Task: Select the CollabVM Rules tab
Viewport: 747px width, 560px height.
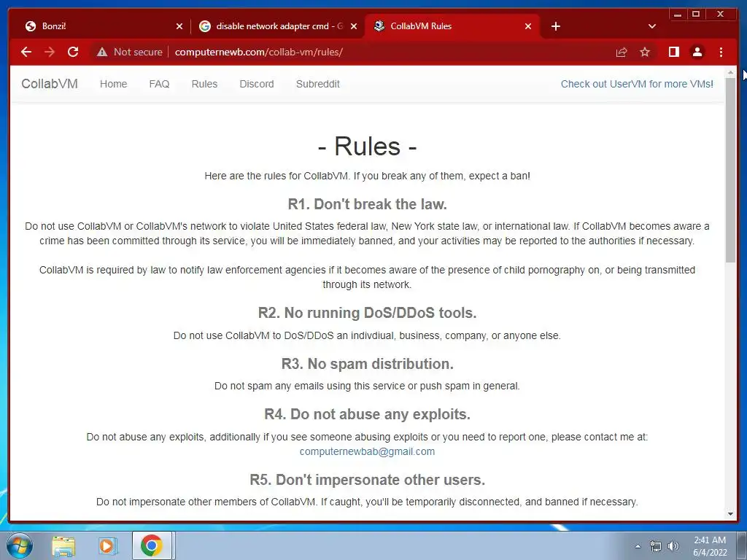Action: [452, 26]
